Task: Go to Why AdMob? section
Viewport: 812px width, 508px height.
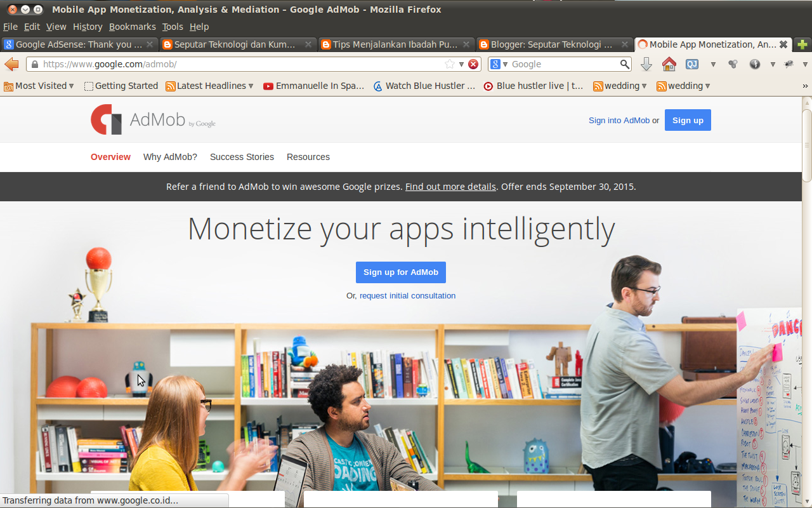Action: click(x=170, y=157)
